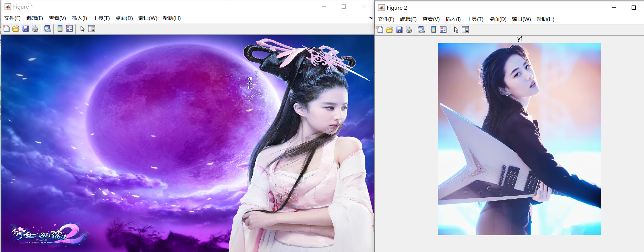Viewport: 644px width, 252px height.
Task: Maximize the Figure 2 window
Action: pyautogui.click(x=634, y=8)
